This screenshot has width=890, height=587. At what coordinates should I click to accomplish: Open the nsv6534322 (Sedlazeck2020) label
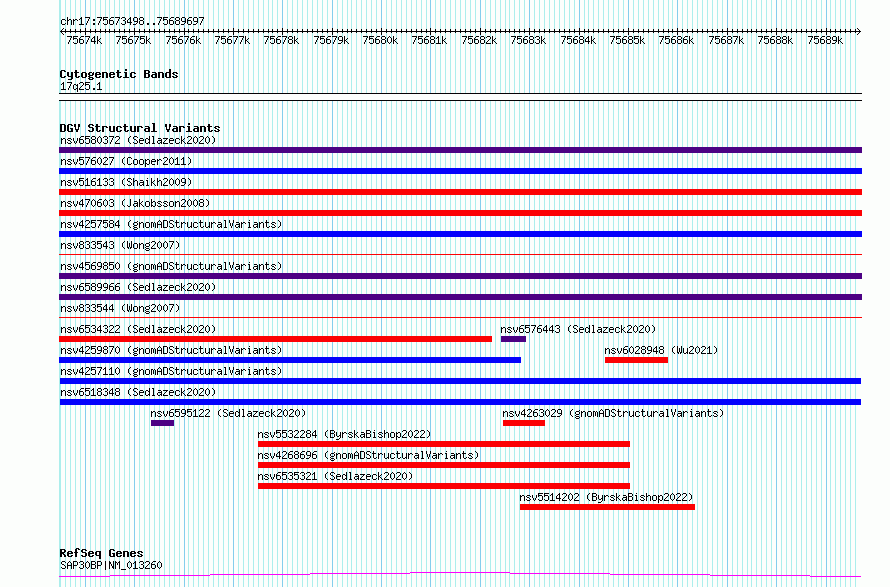138,329
